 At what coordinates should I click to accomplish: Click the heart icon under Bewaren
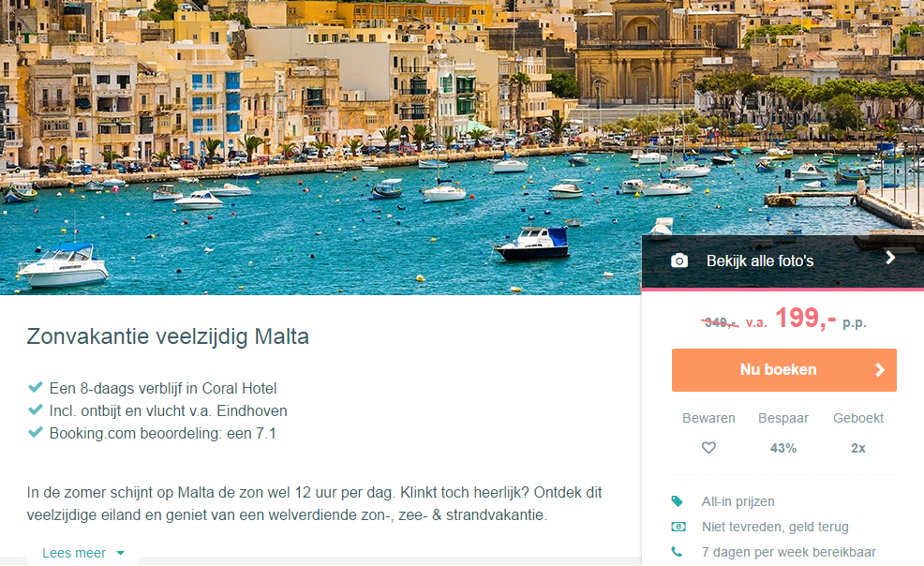tap(708, 448)
